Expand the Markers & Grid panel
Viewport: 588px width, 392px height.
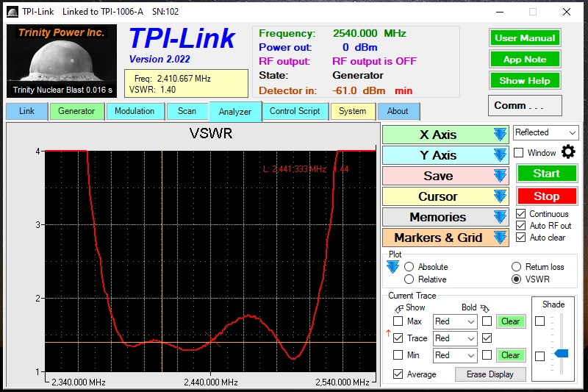[x=445, y=238]
